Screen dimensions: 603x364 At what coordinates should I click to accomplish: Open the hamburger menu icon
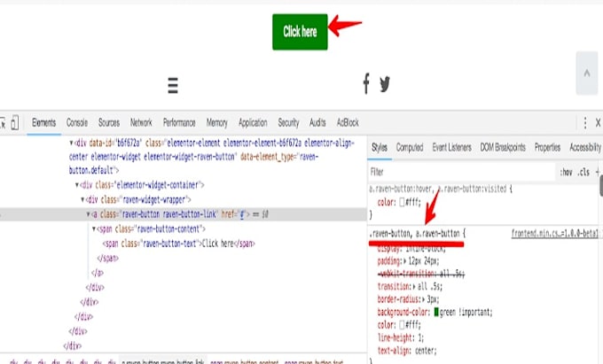click(x=173, y=85)
